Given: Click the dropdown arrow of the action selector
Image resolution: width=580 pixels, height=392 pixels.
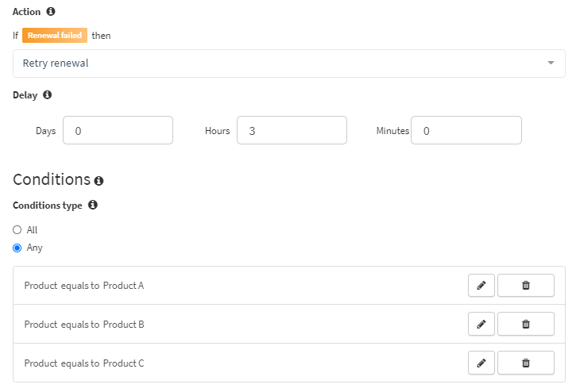Looking at the screenshot, I should [x=551, y=63].
